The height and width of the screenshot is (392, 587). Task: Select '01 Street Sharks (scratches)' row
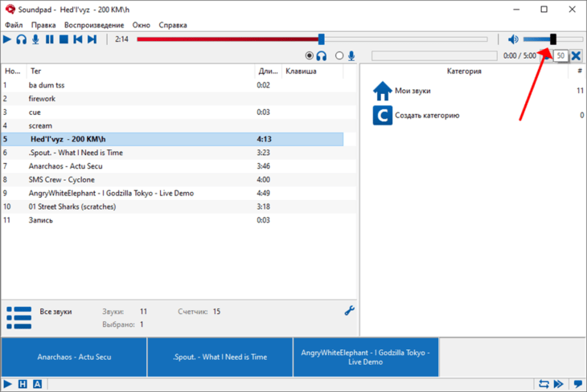[x=179, y=206]
